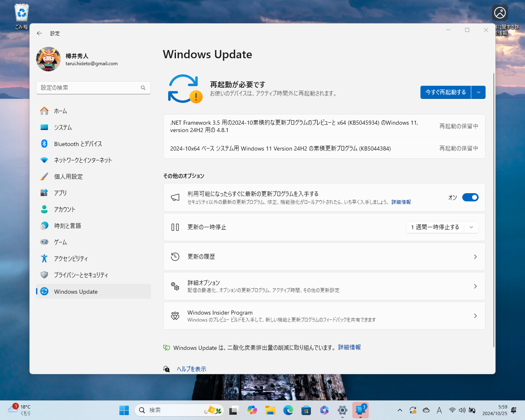Click the user profile avatar picture

tap(48, 59)
